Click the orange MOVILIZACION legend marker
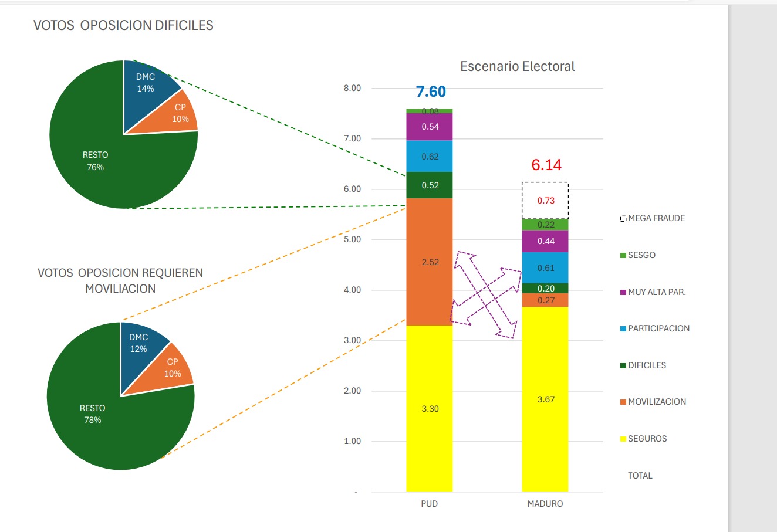Image resolution: width=777 pixels, height=532 pixels. point(623,402)
